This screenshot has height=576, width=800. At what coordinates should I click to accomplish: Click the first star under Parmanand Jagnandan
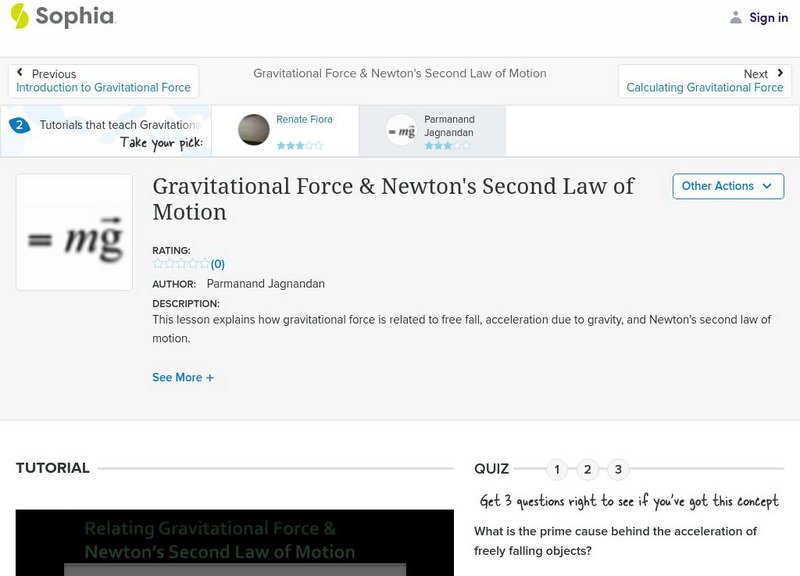click(x=428, y=144)
